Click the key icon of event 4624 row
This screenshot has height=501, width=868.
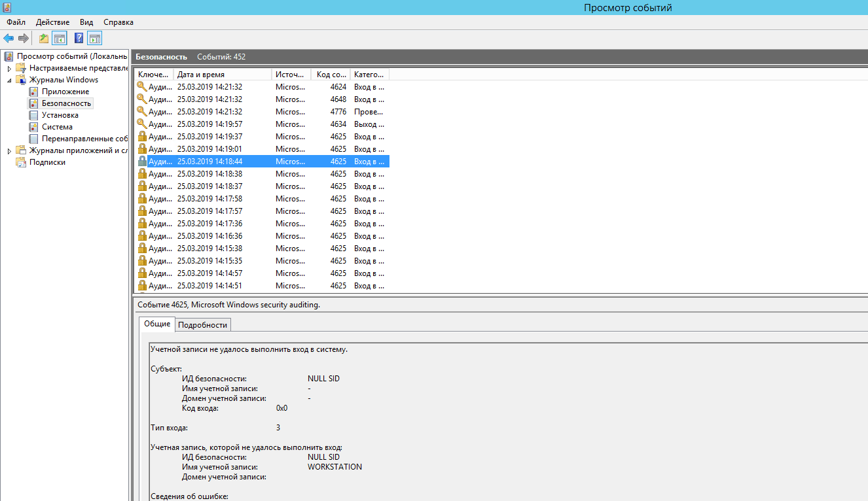142,86
